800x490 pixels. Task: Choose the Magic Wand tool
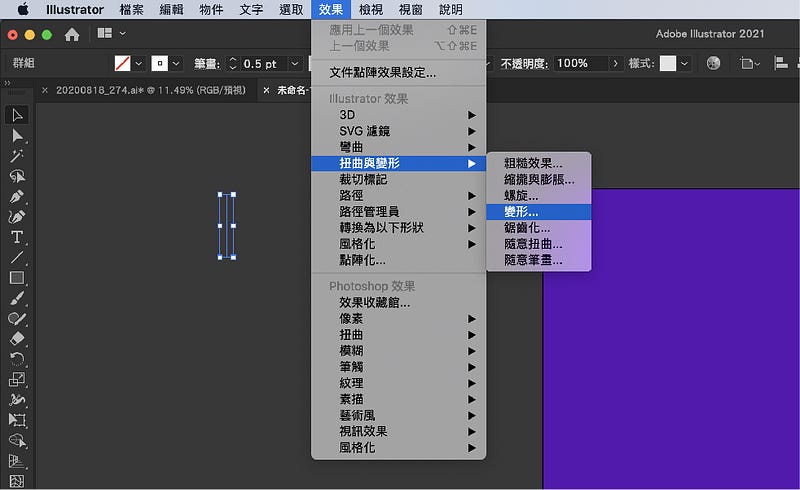(17, 156)
